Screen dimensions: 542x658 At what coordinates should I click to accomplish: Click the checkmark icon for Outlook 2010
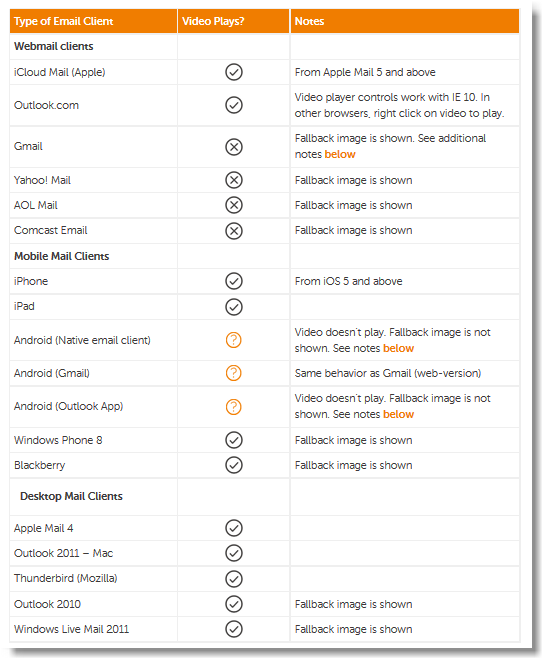coord(234,604)
